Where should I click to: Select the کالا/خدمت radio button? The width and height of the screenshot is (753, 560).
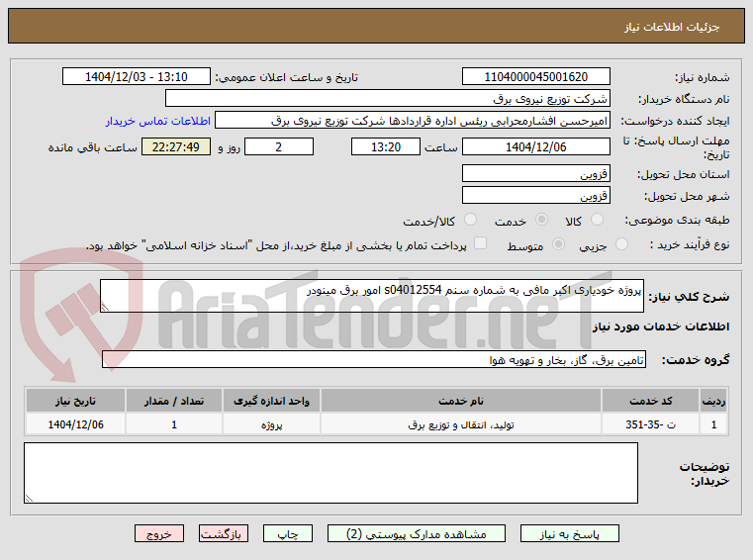(470, 220)
